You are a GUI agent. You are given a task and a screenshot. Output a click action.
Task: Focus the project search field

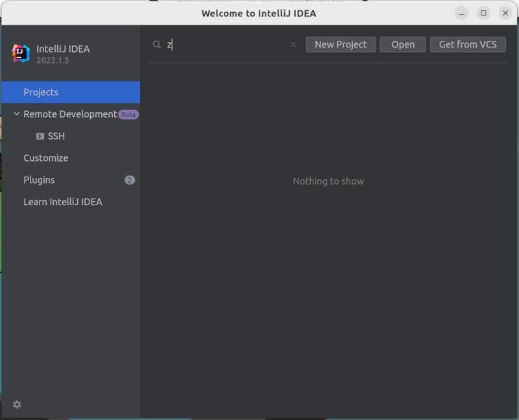coord(226,44)
